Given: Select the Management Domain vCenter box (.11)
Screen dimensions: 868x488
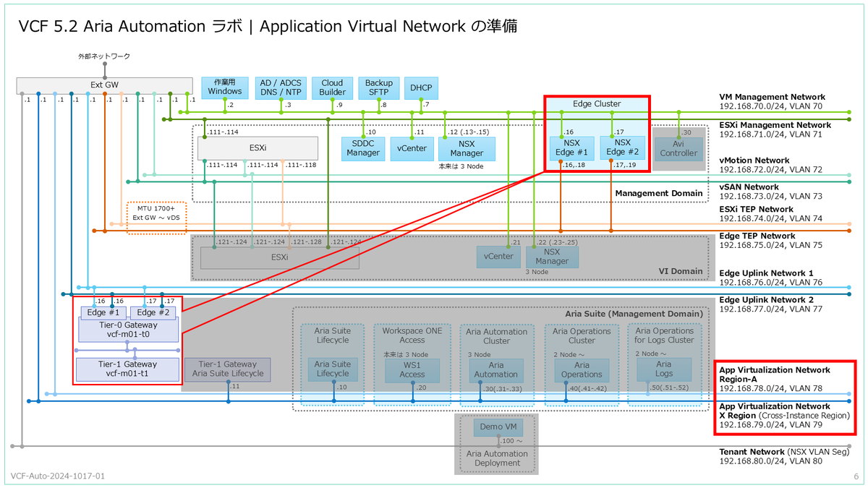Looking at the screenshot, I should pyautogui.click(x=412, y=148).
